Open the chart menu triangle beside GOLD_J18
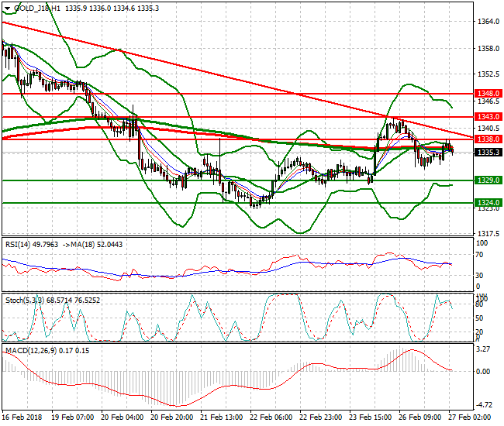504x426 pixels. 8,9
